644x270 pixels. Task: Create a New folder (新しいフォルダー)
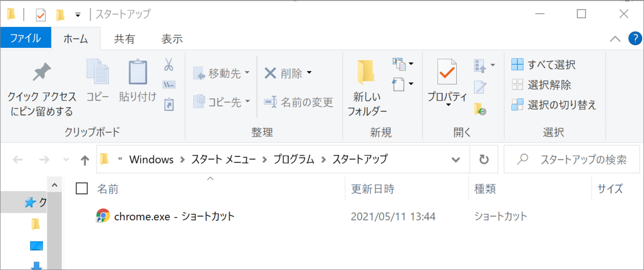367,88
